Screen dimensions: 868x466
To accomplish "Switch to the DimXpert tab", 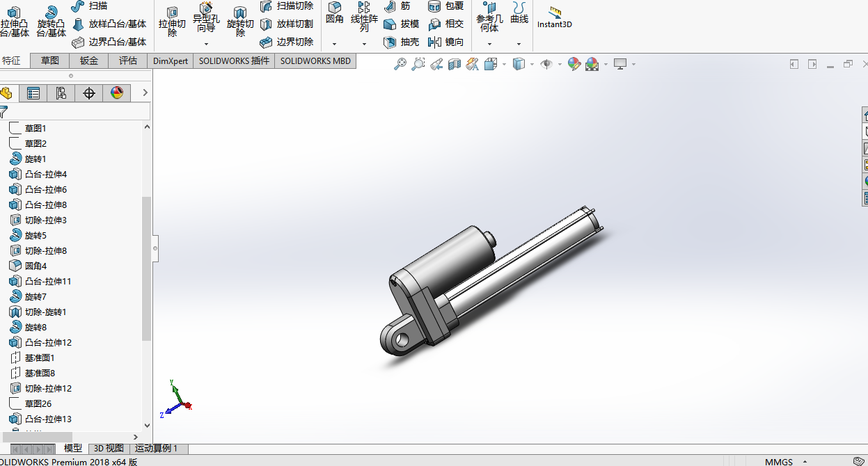I will pyautogui.click(x=171, y=61).
